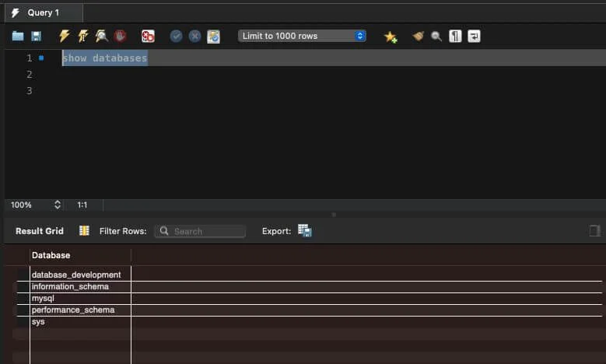
Task: Click the Database column header
Action: (80, 255)
